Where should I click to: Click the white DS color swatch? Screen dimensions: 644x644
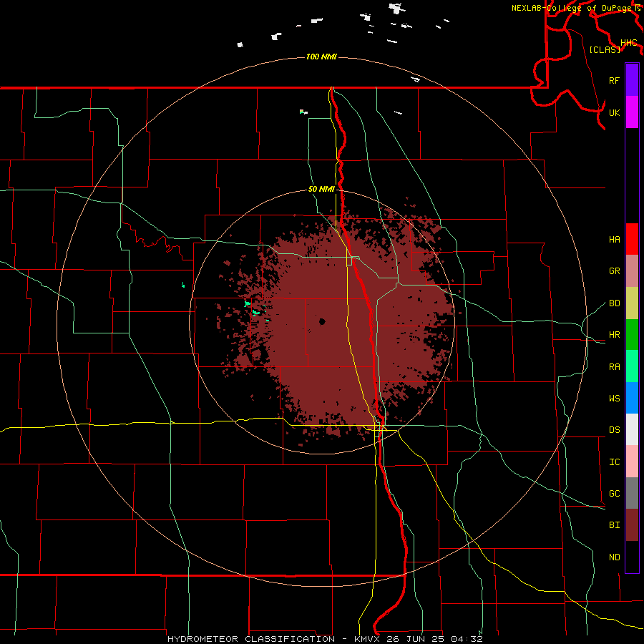(632, 429)
